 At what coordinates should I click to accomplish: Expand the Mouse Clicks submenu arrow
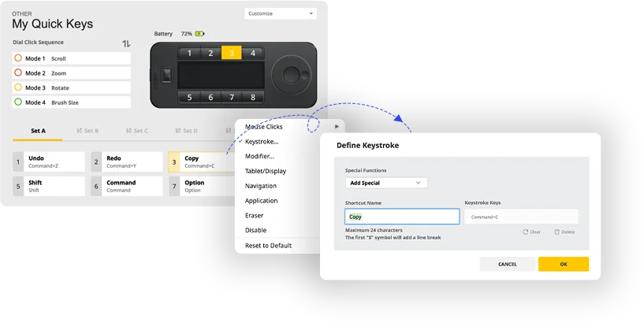point(337,127)
